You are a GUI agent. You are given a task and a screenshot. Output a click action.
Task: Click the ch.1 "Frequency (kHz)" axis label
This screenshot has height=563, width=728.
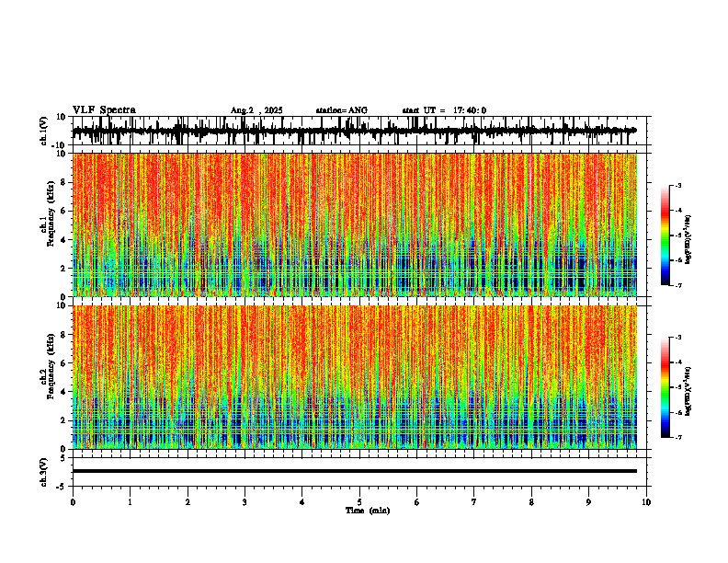(x=51, y=213)
